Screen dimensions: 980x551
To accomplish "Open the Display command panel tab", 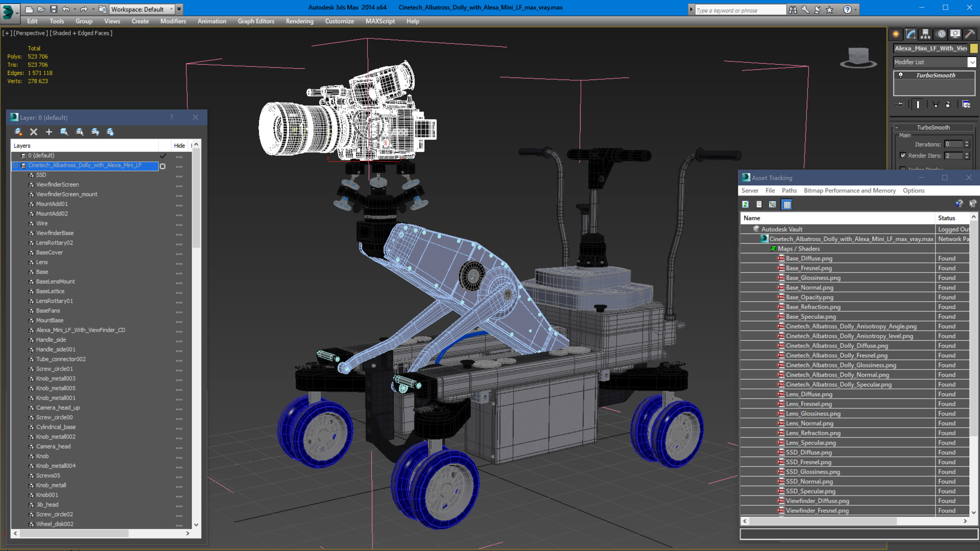I will (x=955, y=34).
